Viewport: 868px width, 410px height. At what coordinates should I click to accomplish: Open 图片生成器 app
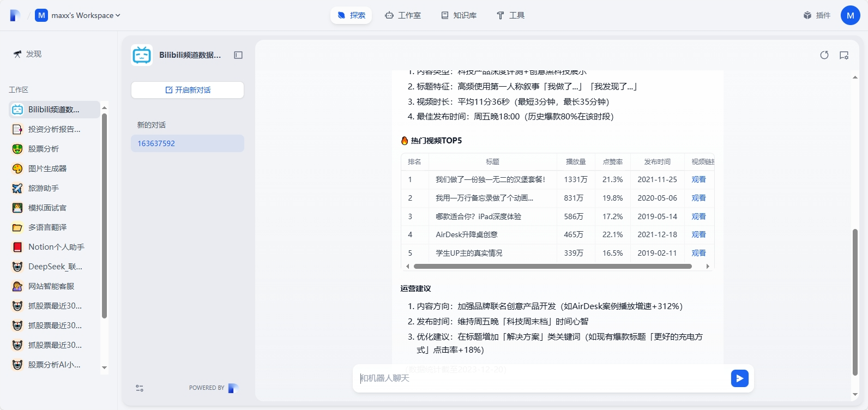55,168
